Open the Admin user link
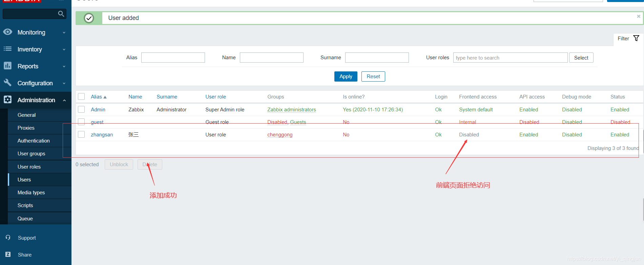 (x=98, y=110)
